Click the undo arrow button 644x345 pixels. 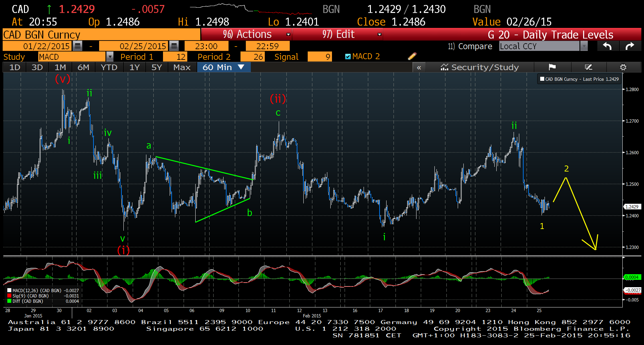pyautogui.click(x=607, y=46)
